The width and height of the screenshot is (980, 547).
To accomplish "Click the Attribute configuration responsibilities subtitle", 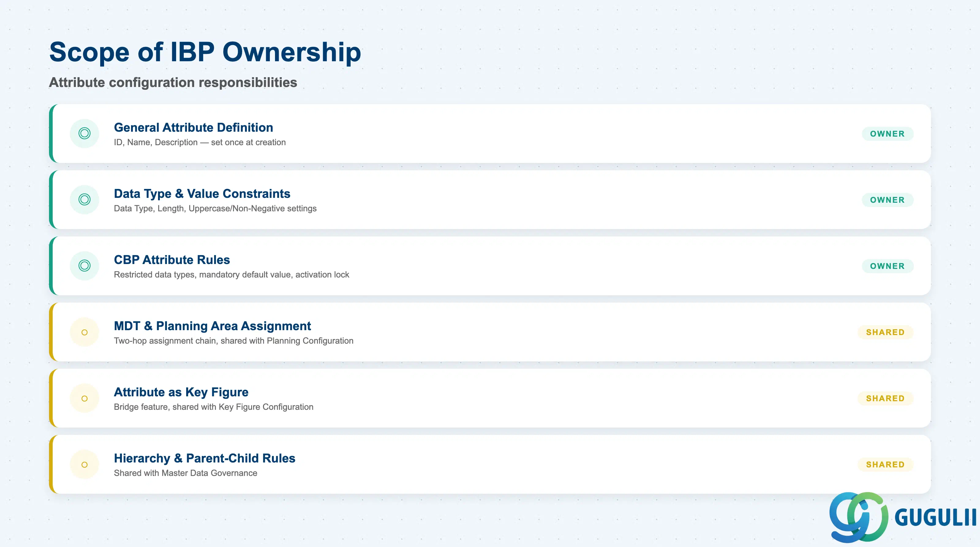I will click(x=173, y=83).
